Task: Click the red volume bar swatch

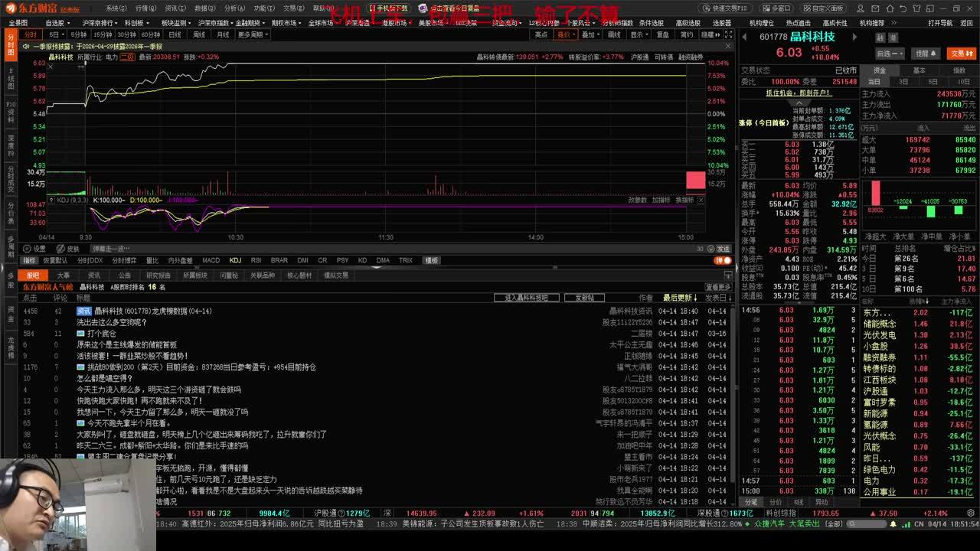Action: pyautogui.click(x=695, y=180)
